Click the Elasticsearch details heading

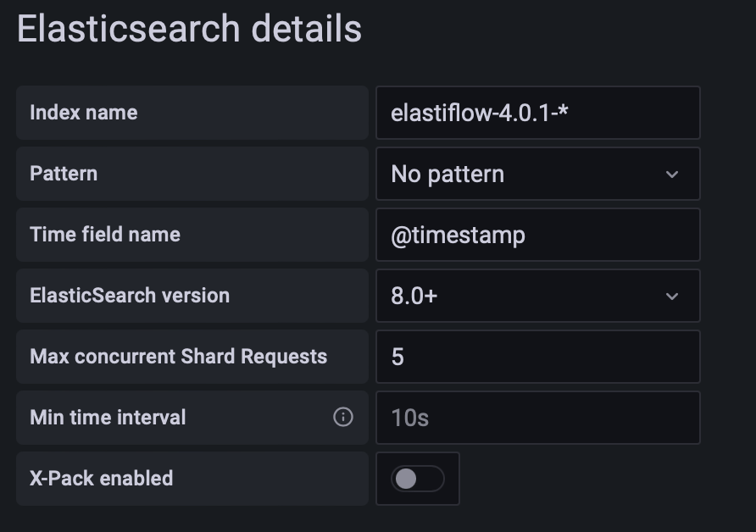click(188, 30)
